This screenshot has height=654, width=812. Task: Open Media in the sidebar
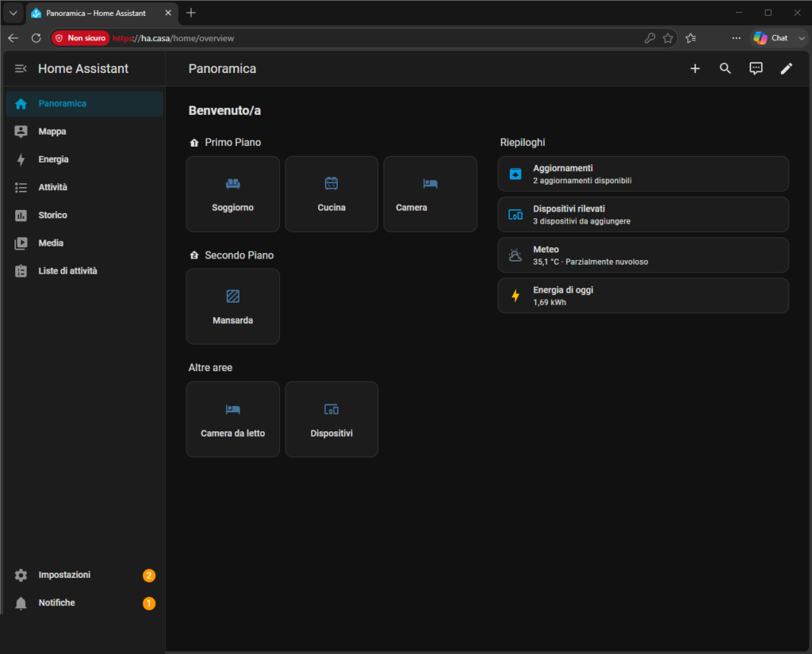[84, 243]
